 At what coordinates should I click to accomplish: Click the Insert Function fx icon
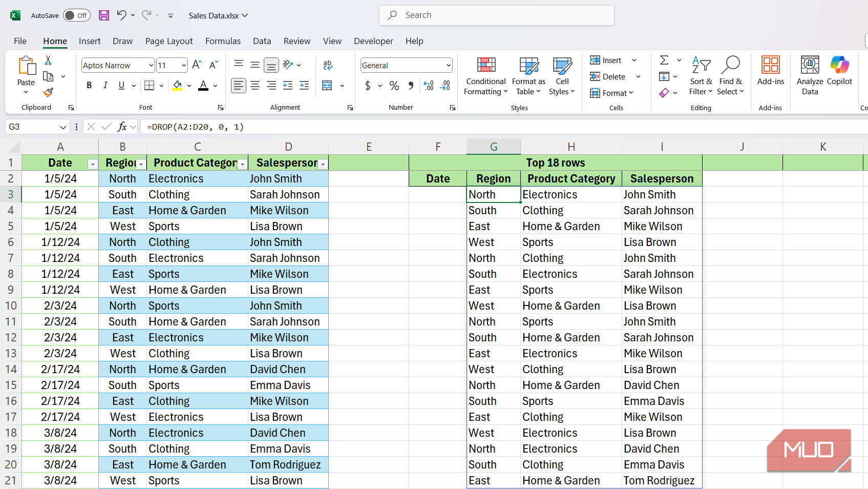(x=122, y=127)
